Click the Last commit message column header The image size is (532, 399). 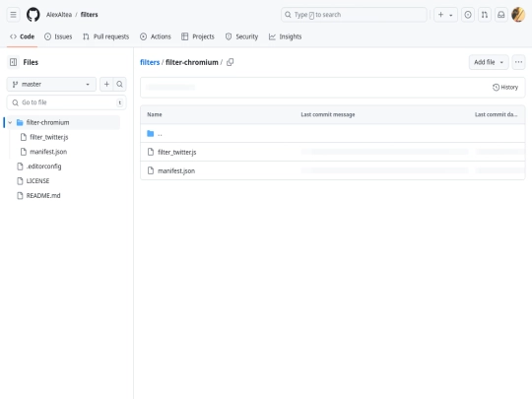[328, 114]
